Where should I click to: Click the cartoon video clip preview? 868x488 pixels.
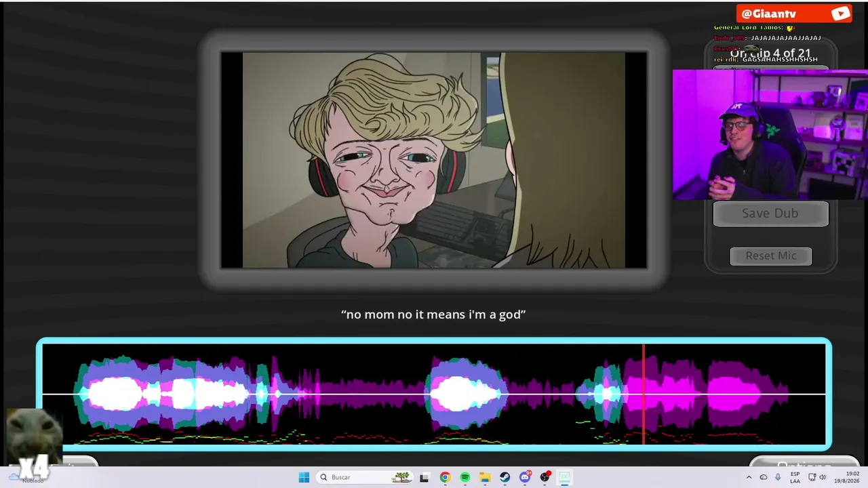(x=434, y=160)
